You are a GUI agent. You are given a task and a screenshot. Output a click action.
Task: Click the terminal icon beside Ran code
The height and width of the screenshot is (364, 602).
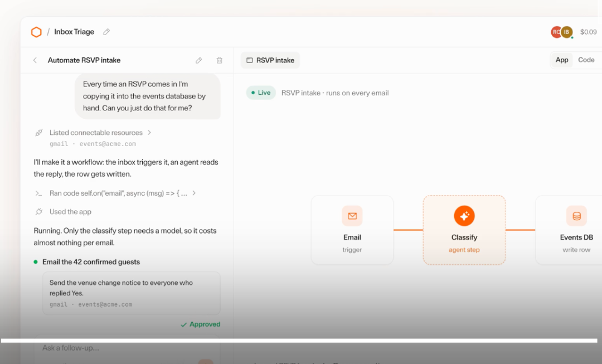click(39, 193)
